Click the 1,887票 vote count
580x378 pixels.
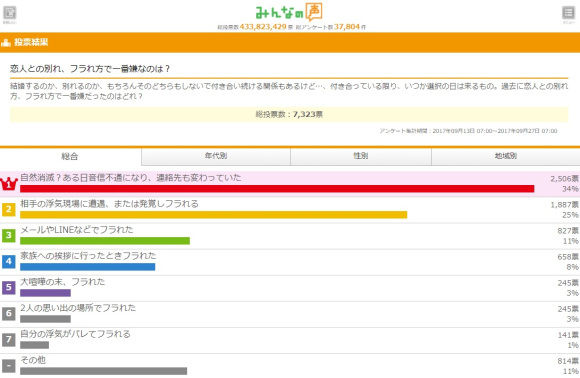click(x=564, y=205)
